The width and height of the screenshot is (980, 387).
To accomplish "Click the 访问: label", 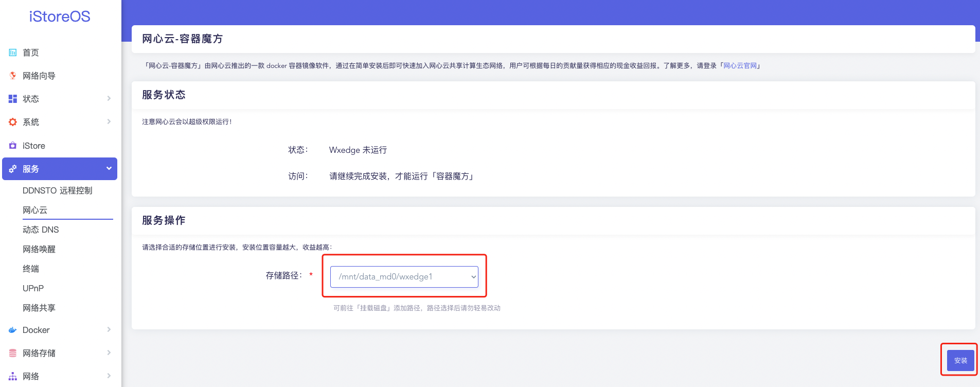I will [298, 176].
